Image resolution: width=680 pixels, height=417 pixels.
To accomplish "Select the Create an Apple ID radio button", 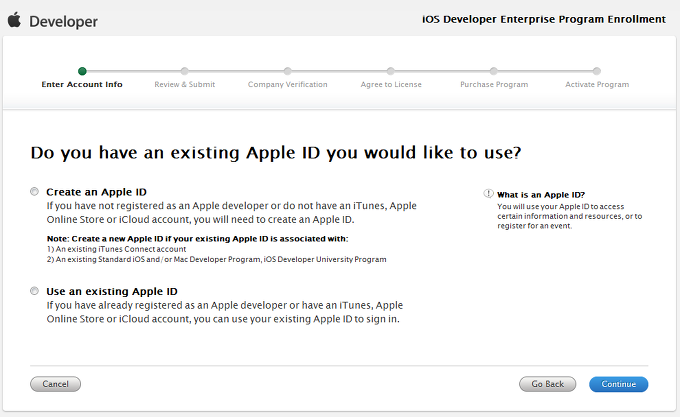I will click(34, 191).
